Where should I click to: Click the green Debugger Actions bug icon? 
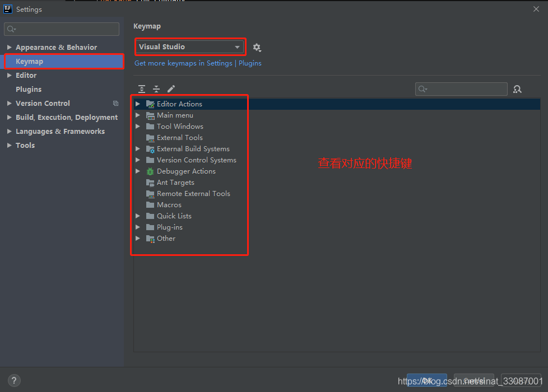(x=150, y=171)
